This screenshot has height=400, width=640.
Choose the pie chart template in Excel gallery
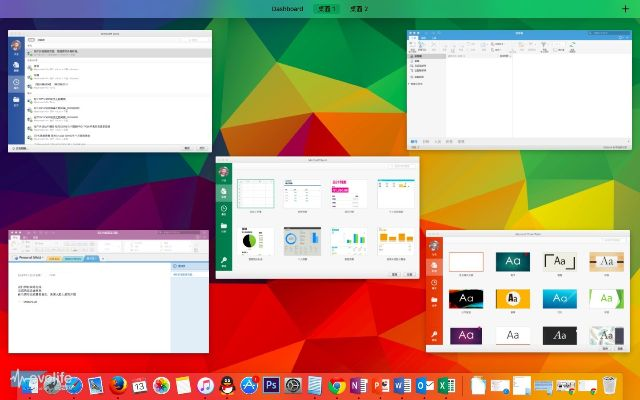(258, 243)
